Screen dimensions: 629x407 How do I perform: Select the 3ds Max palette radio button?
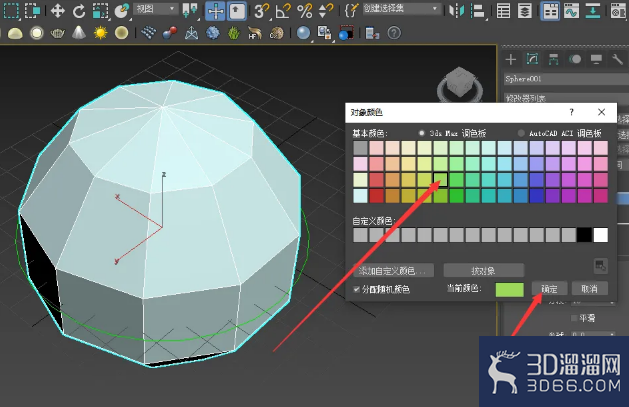(x=422, y=133)
